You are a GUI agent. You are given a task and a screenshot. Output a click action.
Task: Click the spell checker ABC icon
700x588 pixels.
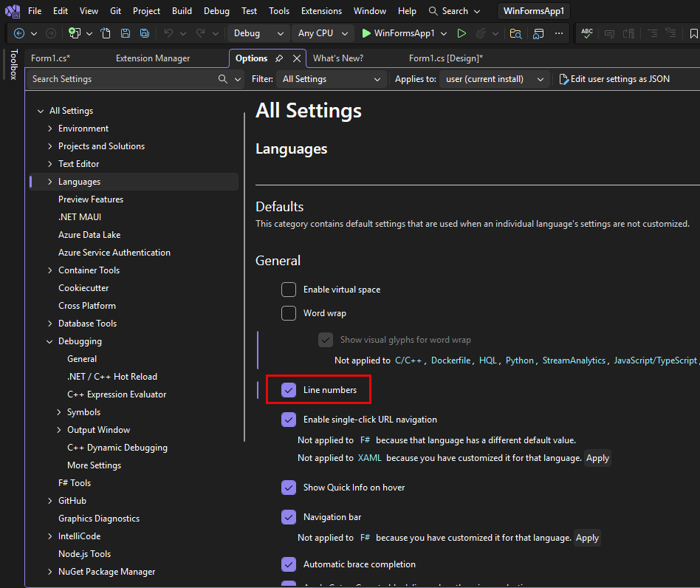tap(586, 33)
